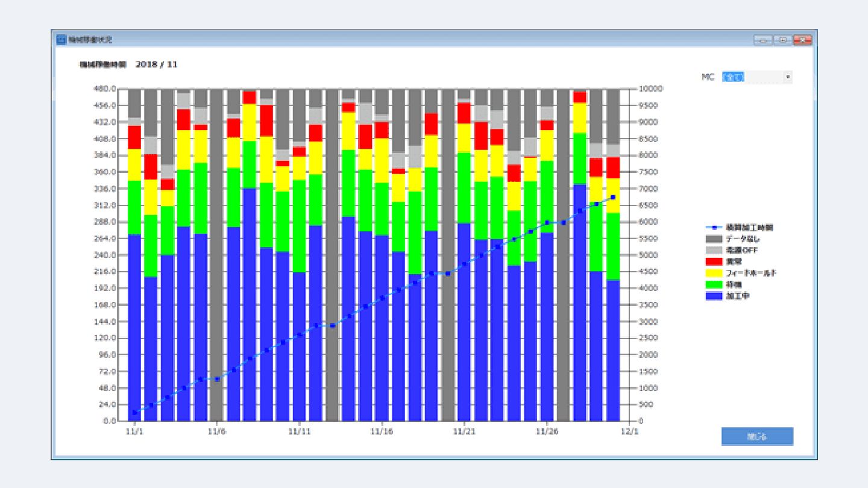The height and width of the screenshot is (488, 868).
Task: Select the last cumulative line point near 12/1
Action: pos(613,197)
